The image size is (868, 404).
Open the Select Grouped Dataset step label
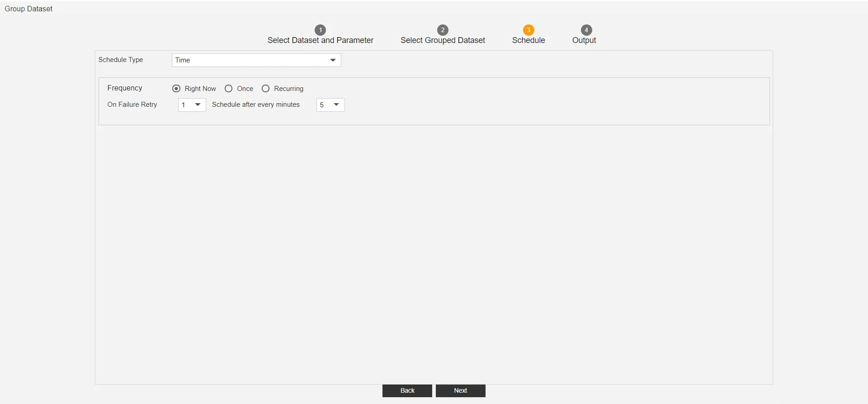point(443,40)
